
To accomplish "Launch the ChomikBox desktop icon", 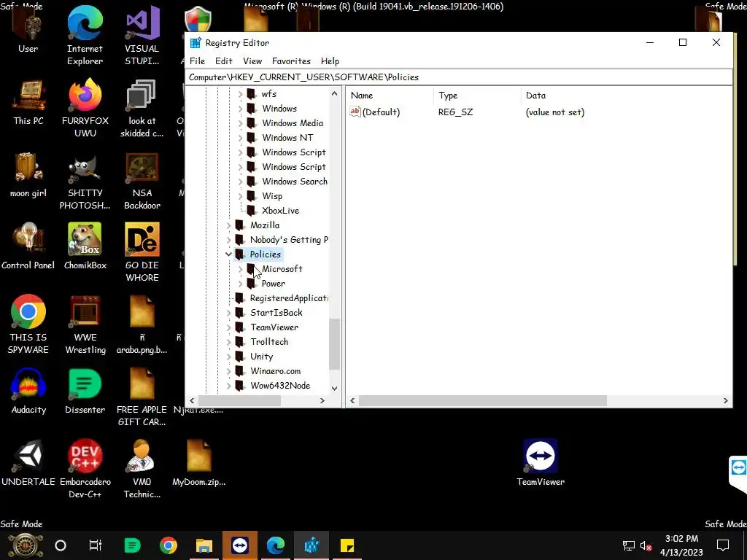I will [85, 246].
